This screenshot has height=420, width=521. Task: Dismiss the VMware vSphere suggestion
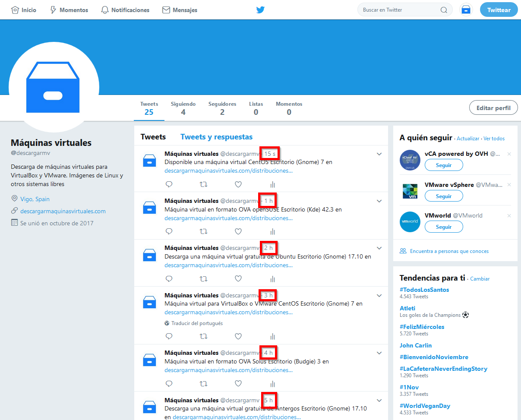(509, 185)
